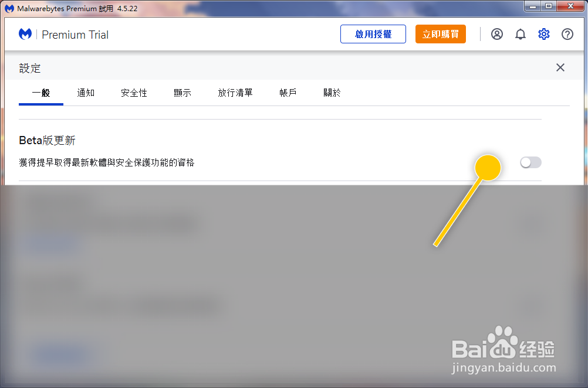Open the settings gear icon
The width and height of the screenshot is (588, 388).
[x=544, y=34]
